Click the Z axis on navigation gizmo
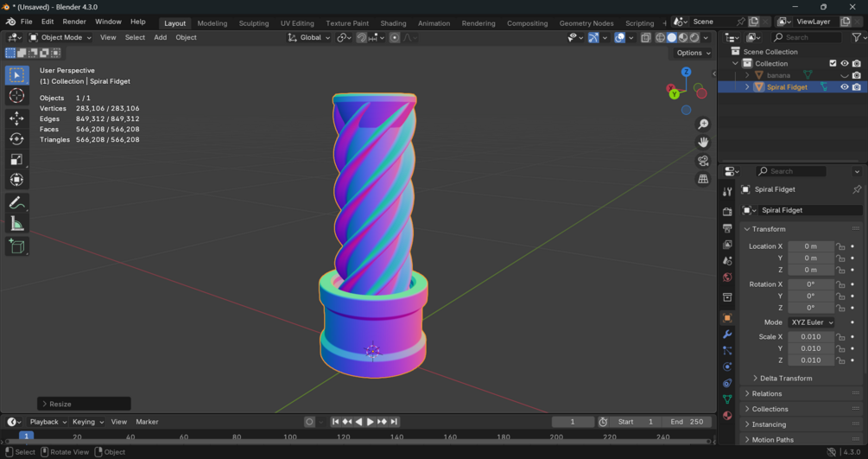The height and width of the screenshot is (459, 868). click(686, 72)
